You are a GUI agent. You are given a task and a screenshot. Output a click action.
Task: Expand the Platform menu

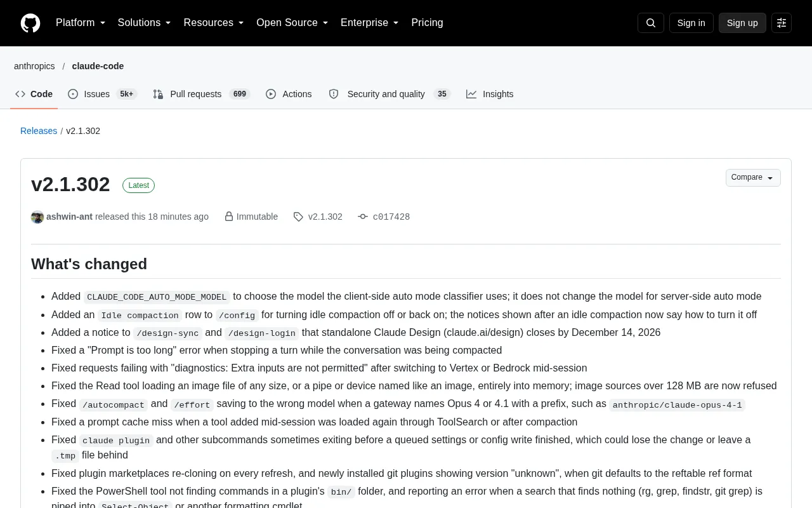point(81,23)
